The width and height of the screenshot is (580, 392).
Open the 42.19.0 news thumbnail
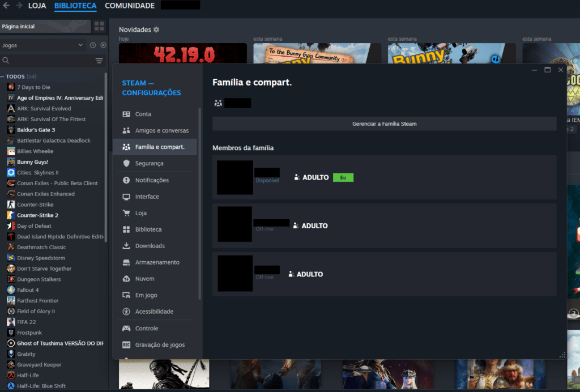point(183,53)
